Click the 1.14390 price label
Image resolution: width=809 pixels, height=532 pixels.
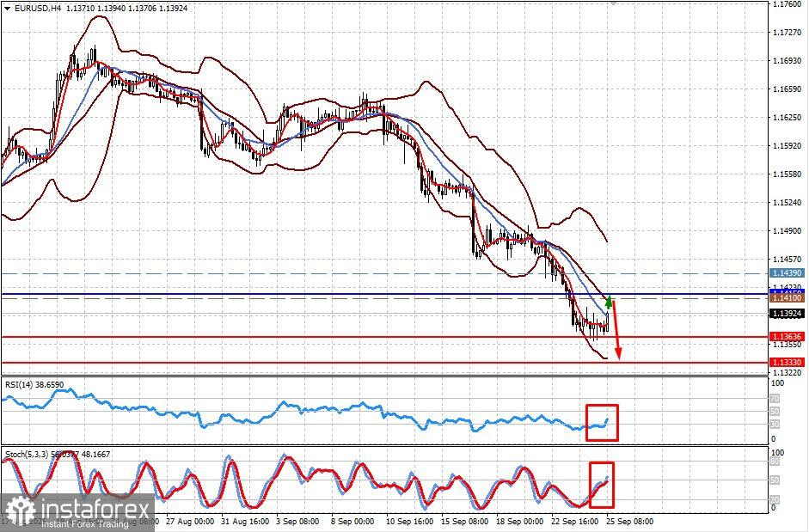pos(786,273)
